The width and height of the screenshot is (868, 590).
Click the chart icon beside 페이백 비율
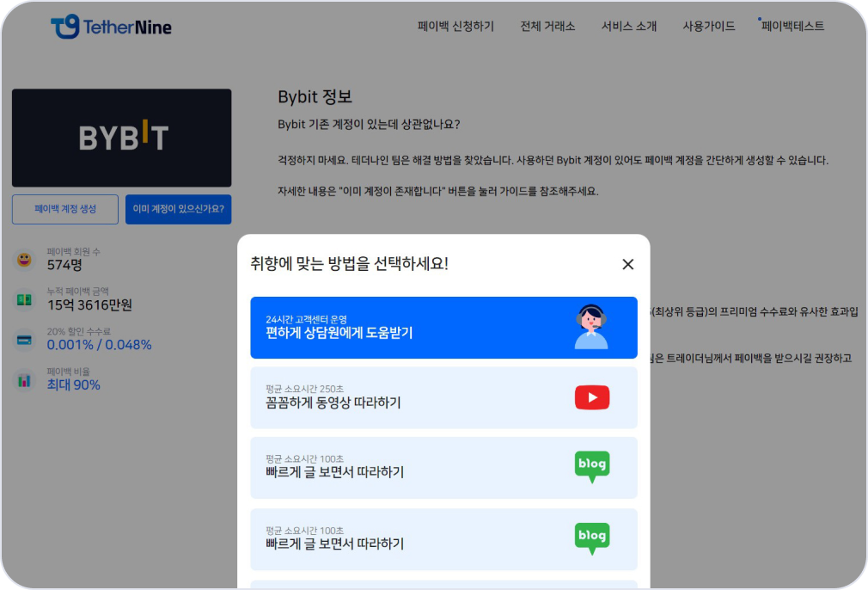(x=24, y=379)
